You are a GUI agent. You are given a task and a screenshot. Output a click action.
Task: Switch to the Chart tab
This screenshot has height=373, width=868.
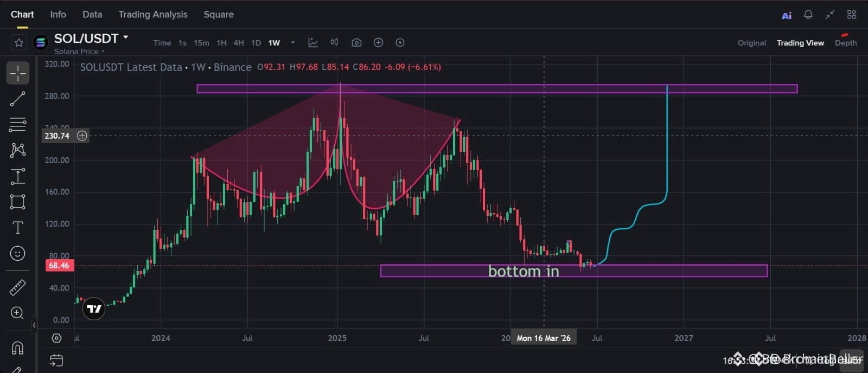click(x=22, y=15)
